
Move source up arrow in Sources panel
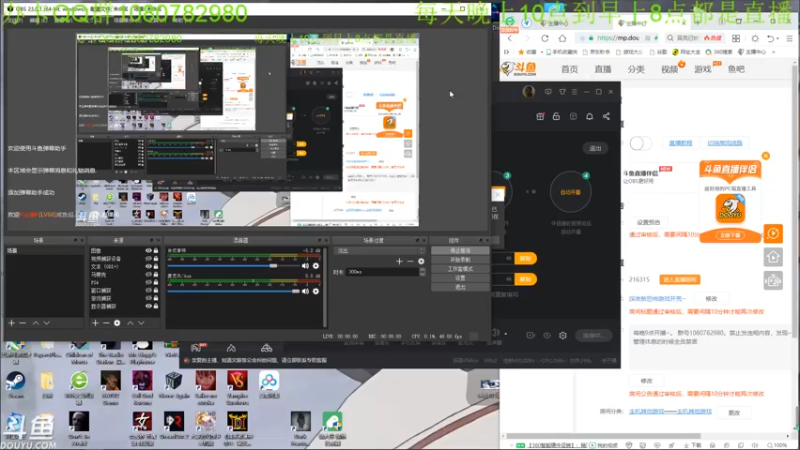point(130,323)
